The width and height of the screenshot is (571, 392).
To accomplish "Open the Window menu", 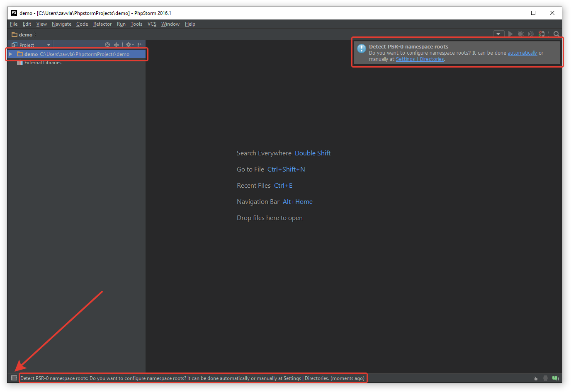I will (x=170, y=24).
